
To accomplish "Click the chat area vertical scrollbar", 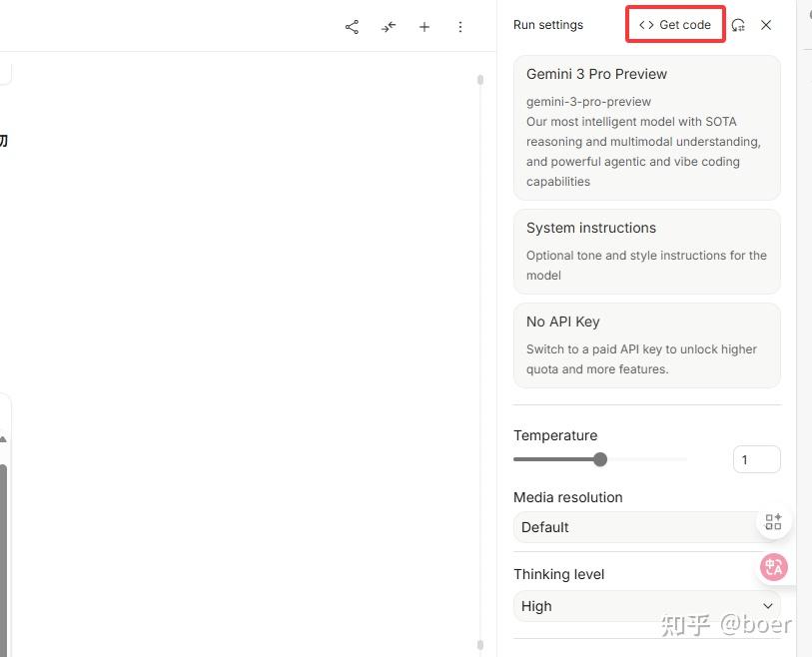I will tap(480, 361).
